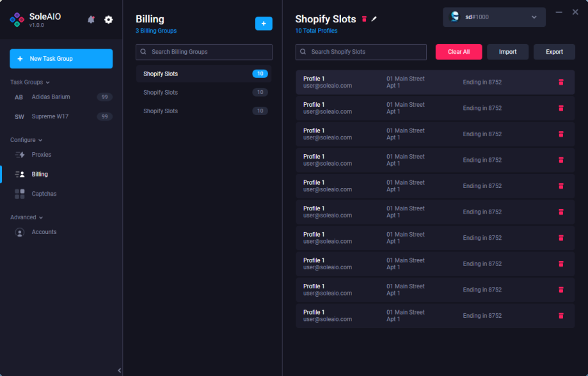The height and width of the screenshot is (376, 588).
Task: Delete the Shopify Slots group via header trash
Action: point(364,19)
